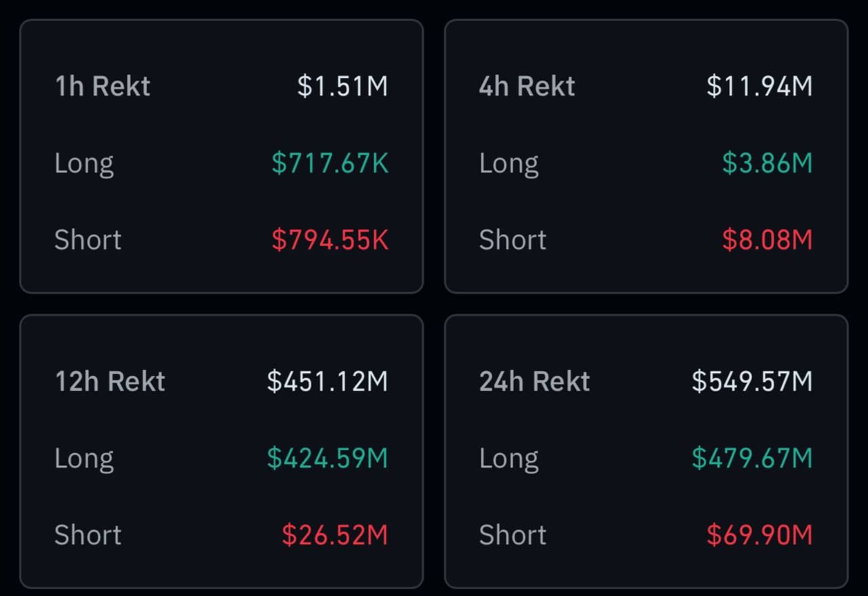This screenshot has width=868, height=596.
Task: Open the 4h Rekt card title
Action: 527,86
